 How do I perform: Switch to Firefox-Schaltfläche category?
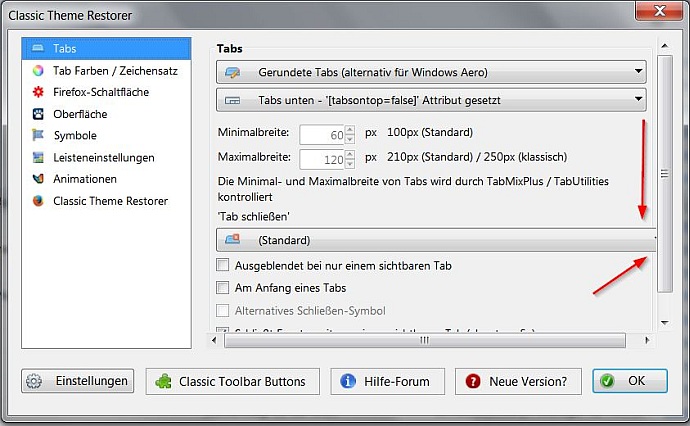(106, 92)
